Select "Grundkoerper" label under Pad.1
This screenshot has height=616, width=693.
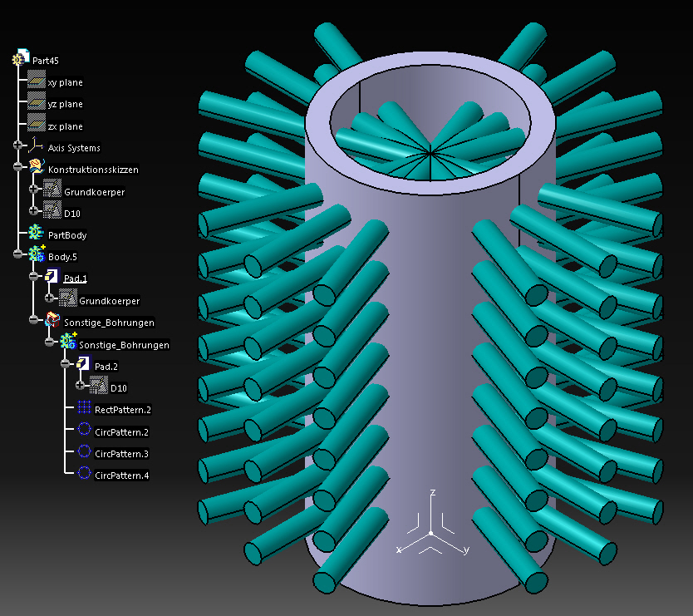coord(110,301)
